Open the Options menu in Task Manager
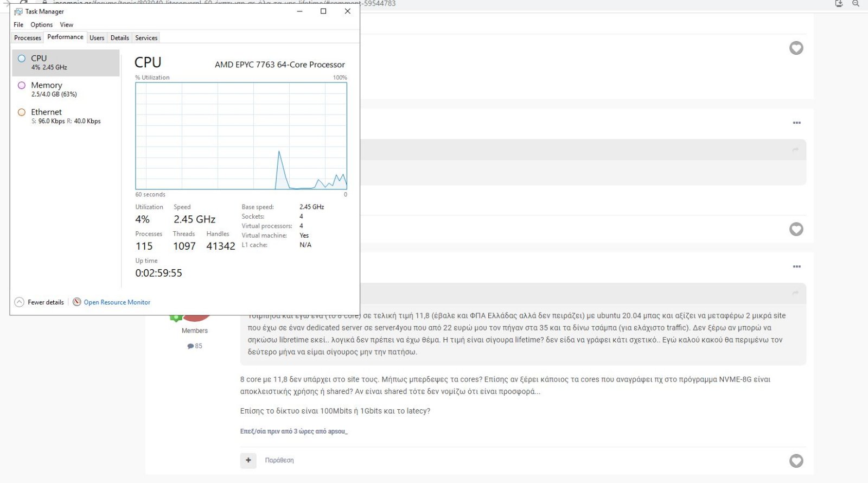 pyautogui.click(x=41, y=24)
